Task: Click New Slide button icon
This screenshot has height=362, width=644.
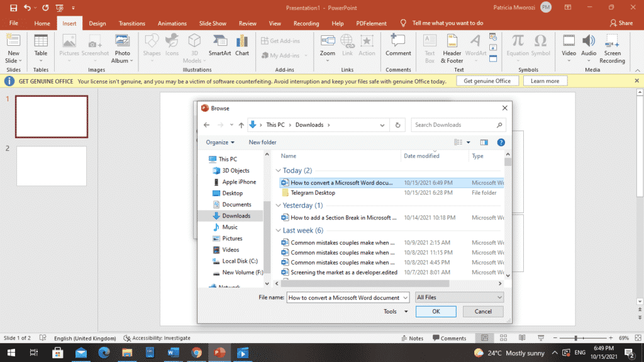Action: [13, 41]
